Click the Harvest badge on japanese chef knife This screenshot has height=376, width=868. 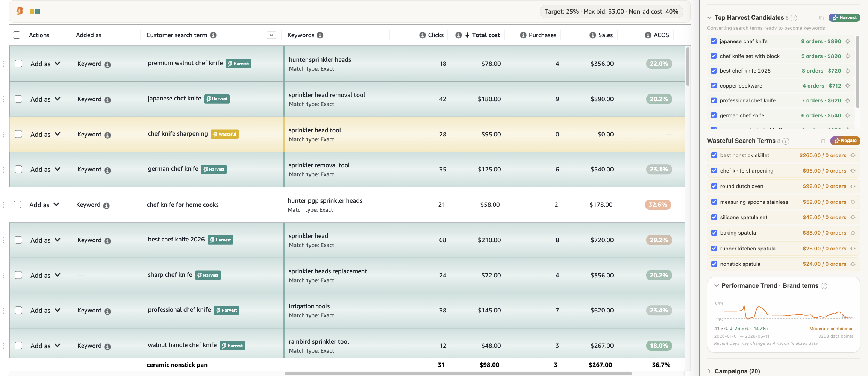click(217, 99)
